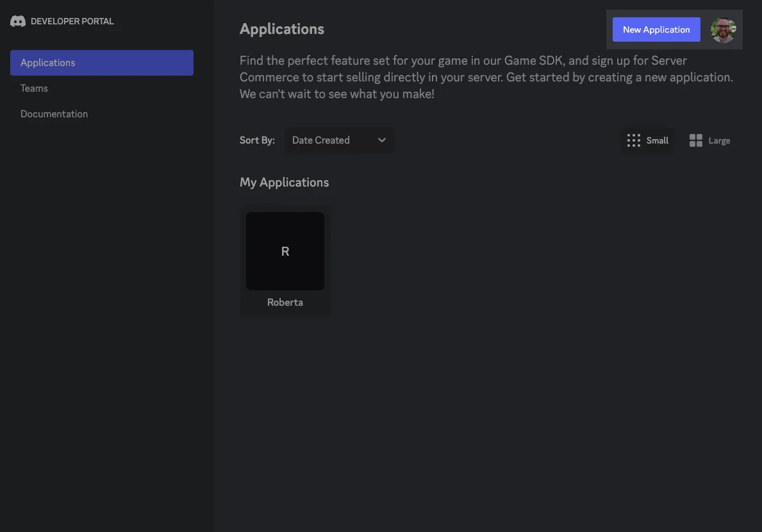Click the Discord logo icon
762x532 pixels.
click(x=18, y=21)
